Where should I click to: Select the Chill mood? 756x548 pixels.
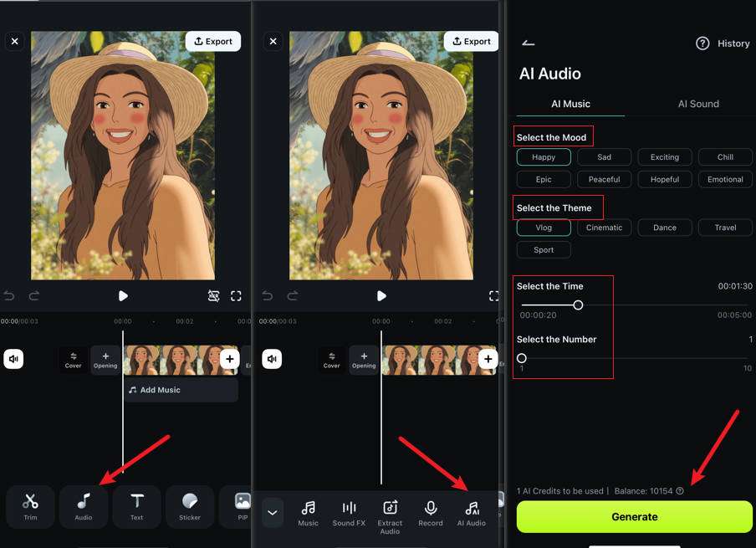[725, 157]
